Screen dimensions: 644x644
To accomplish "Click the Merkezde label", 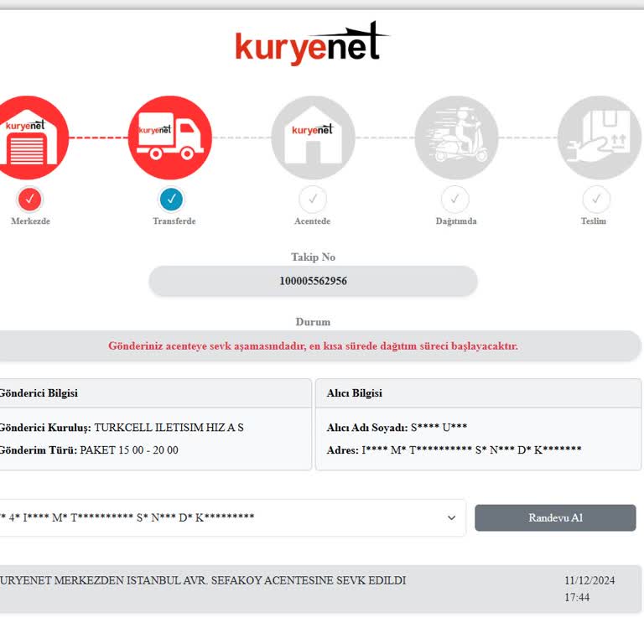I will click(30, 221).
